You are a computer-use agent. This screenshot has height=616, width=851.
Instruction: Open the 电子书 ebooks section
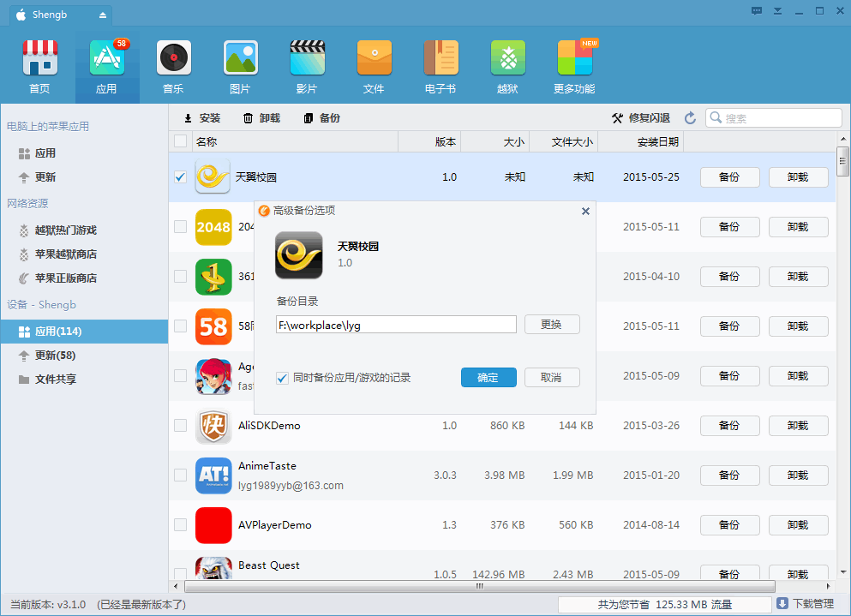click(x=440, y=66)
